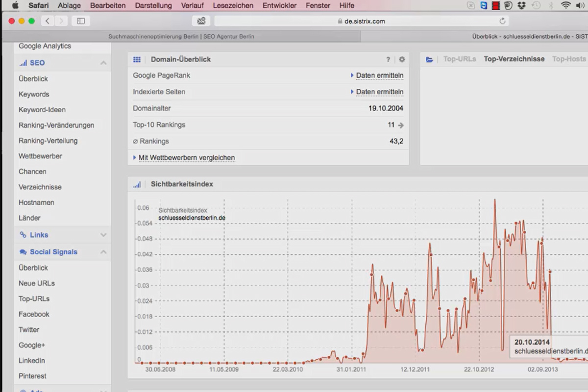Collapse the Social Signals section chevron
This screenshot has height=392, width=588.
(x=103, y=252)
